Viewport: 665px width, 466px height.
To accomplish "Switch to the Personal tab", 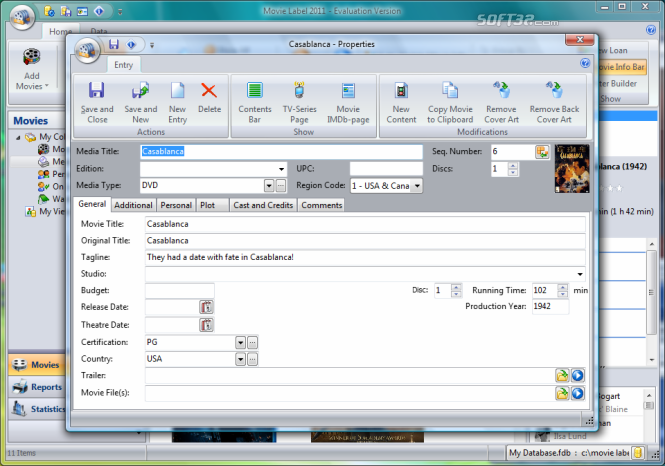I will pyautogui.click(x=176, y=205).
